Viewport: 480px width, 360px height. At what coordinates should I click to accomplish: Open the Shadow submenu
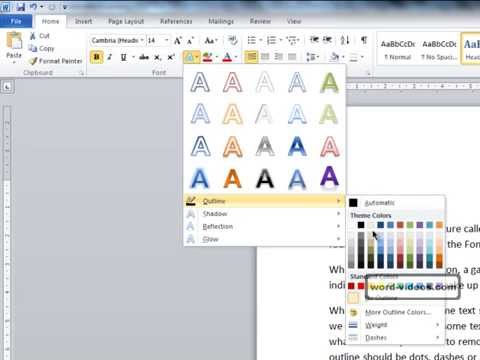pyautogui.click(x=264, y=214)
